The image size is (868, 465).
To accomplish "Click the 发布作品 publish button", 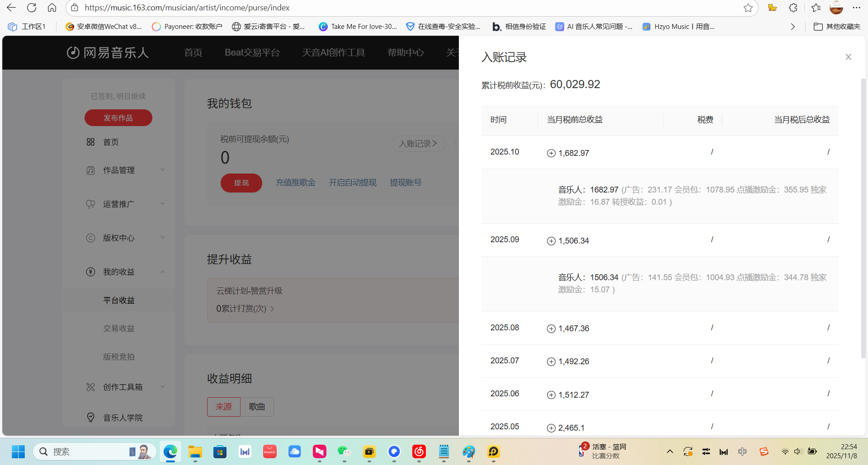I will coord(118,117).
